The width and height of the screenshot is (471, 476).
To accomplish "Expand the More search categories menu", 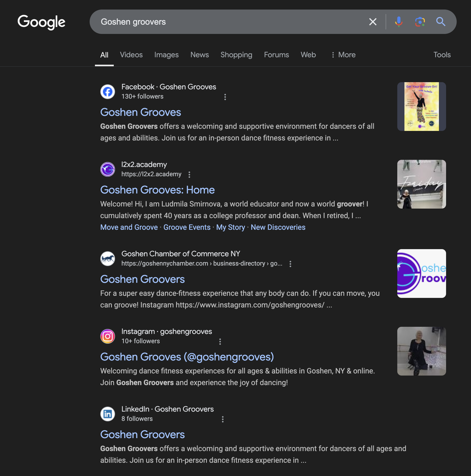I will 343,55.
